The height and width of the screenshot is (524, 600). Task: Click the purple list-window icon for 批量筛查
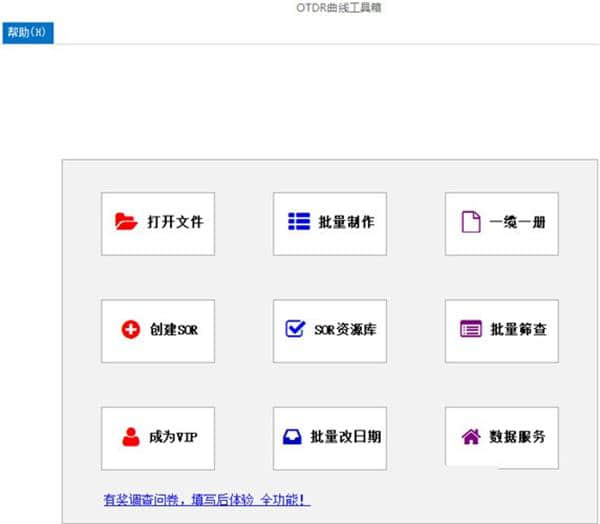(470, 329)
